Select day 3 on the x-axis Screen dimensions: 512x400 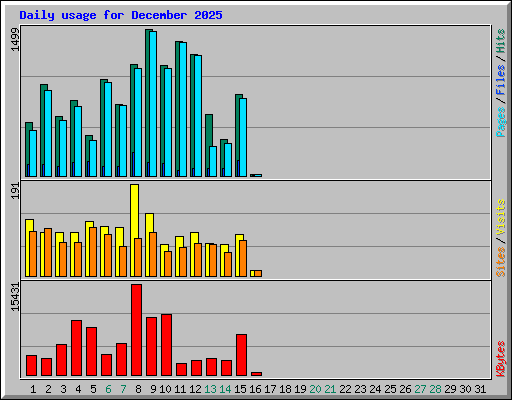click(63, 389)
